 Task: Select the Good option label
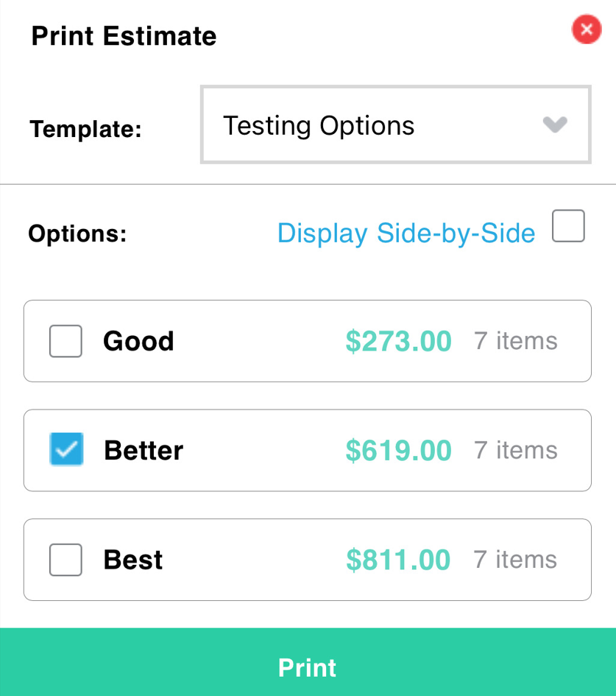coord(138,341)
